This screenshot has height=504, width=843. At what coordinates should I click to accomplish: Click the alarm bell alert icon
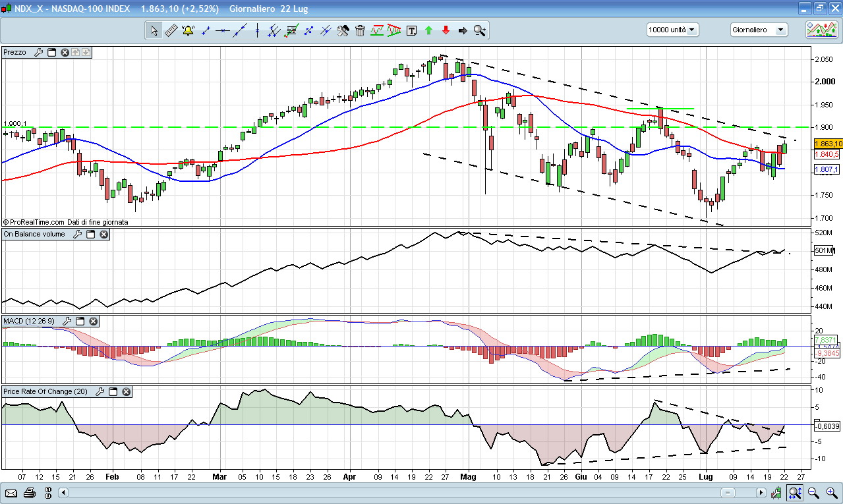point(189,30)
